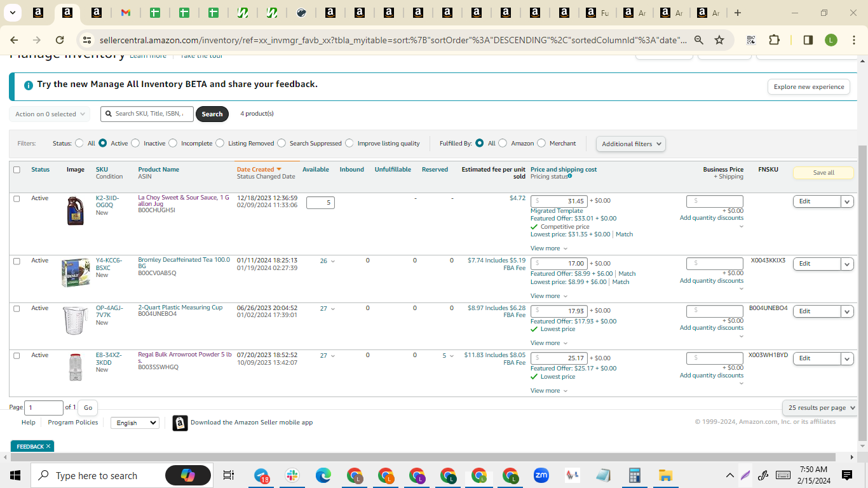
Task: Click the zoom magnifier icon in address bar
Action: coord(699,40)
